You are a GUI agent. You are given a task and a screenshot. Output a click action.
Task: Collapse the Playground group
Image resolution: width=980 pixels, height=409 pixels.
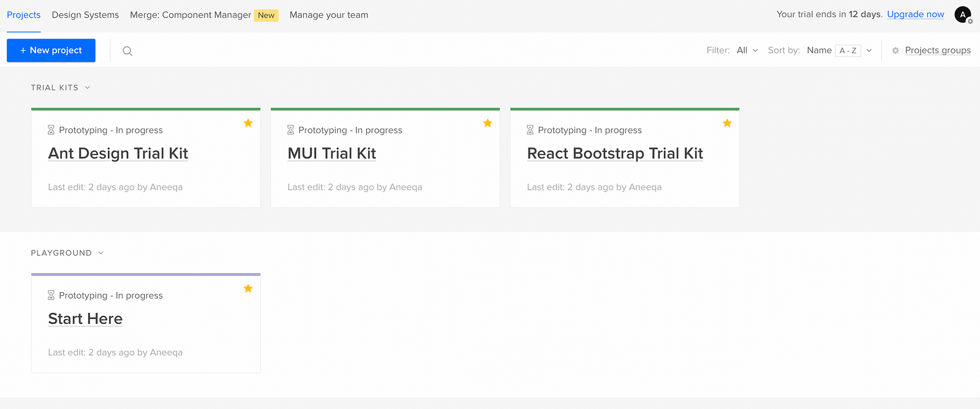[101, 253]
